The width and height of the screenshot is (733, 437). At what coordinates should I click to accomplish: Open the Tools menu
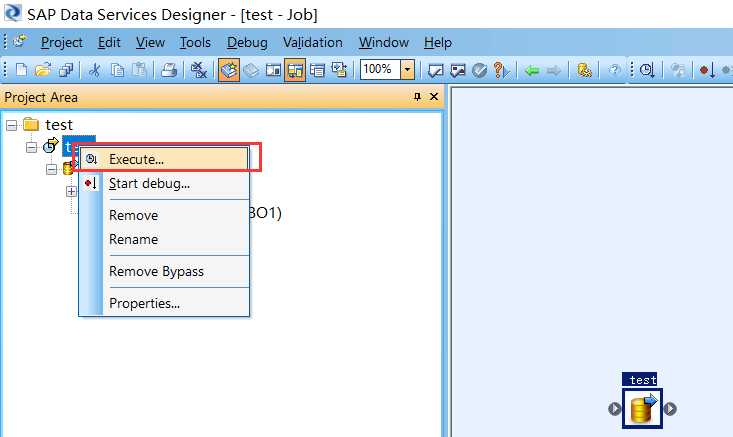click(195, 43)
